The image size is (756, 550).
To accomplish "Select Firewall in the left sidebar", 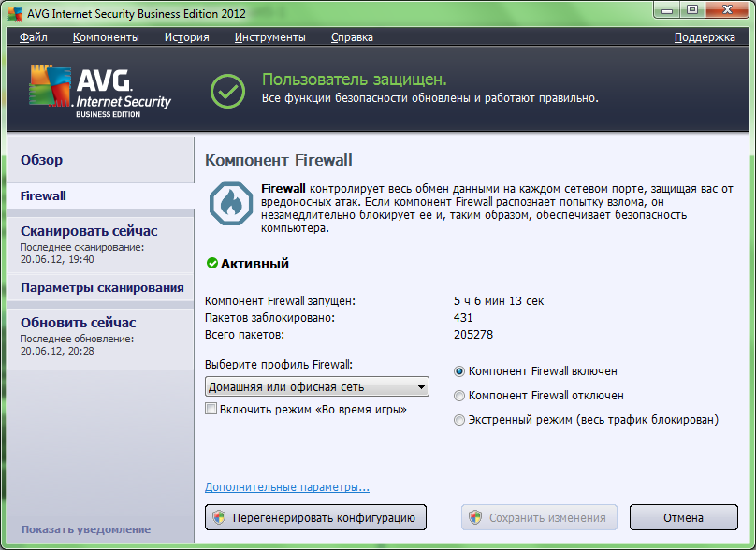I will tap(101, 195).
